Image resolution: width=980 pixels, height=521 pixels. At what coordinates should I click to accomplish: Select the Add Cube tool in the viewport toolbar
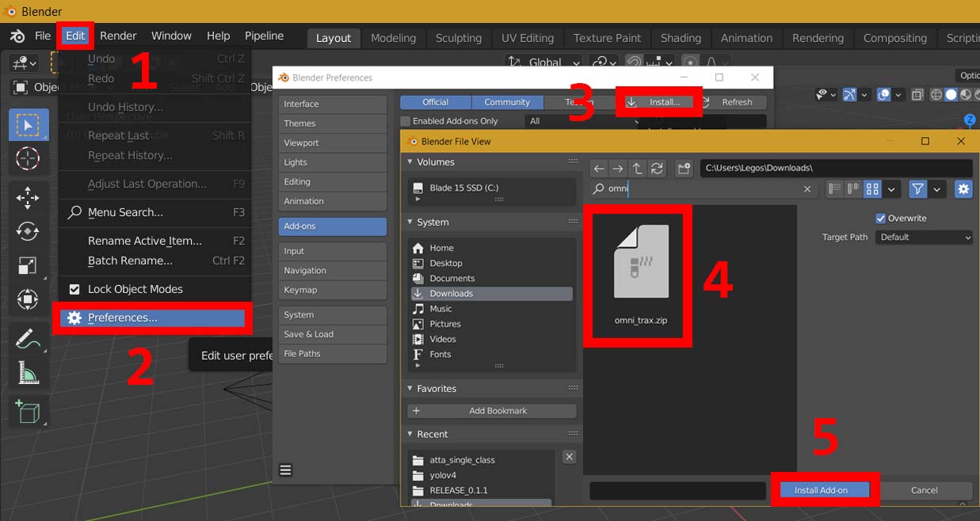click(x=28, y=411)
